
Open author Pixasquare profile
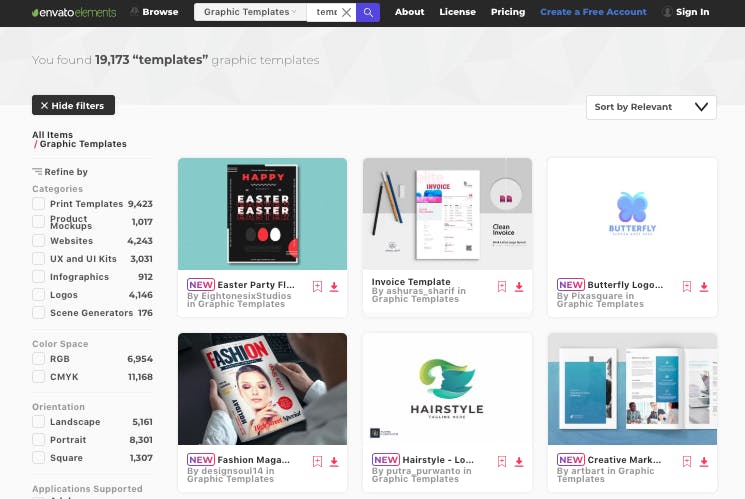pyautogui.click(x=596, y=296)
